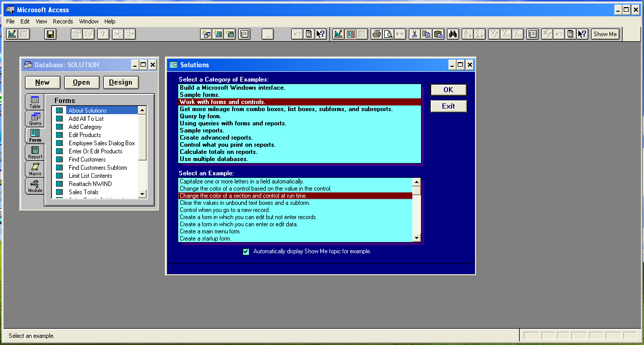644x345 pixels.
Task: Click the Print printer icon
Action: pos(377,34)
